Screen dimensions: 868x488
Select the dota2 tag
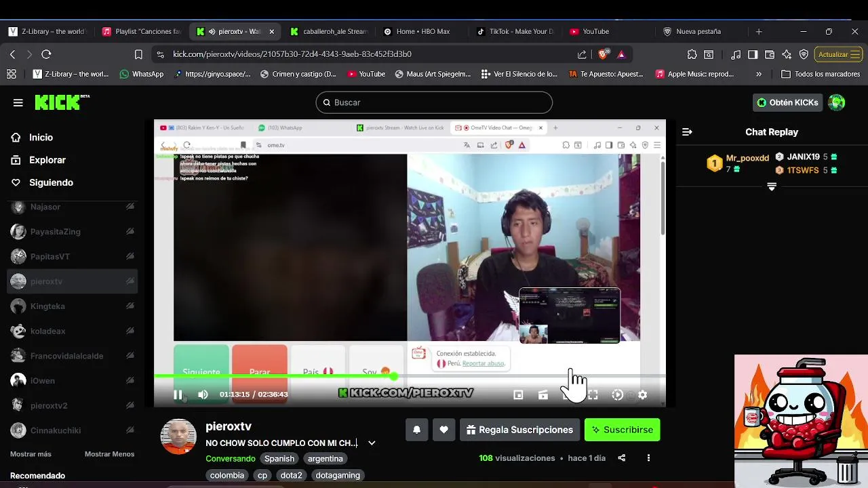pyautogui.click(x=291, y=475)
